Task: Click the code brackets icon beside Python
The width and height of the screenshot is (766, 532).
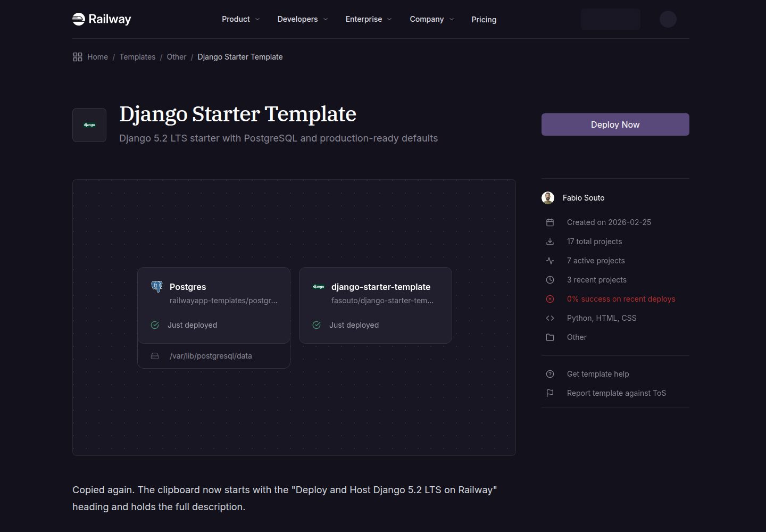Action: 550,318
